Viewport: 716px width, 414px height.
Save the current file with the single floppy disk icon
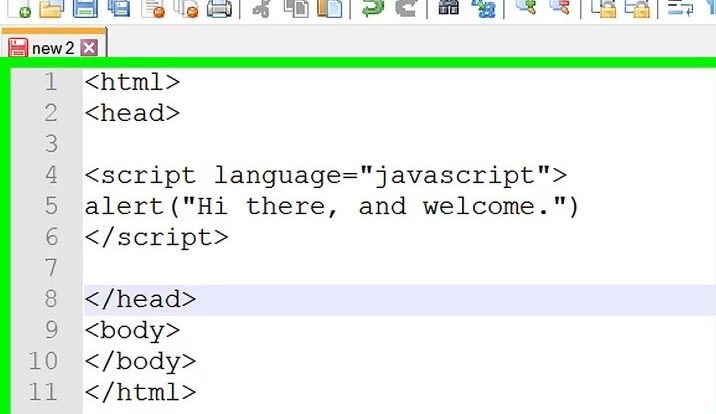[85, 8]
